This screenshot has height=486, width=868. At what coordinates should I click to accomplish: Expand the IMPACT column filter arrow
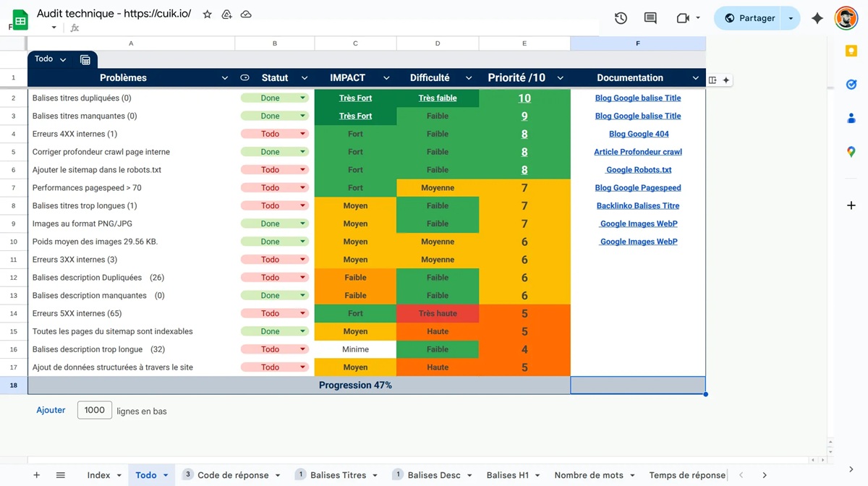pos(386,78)
